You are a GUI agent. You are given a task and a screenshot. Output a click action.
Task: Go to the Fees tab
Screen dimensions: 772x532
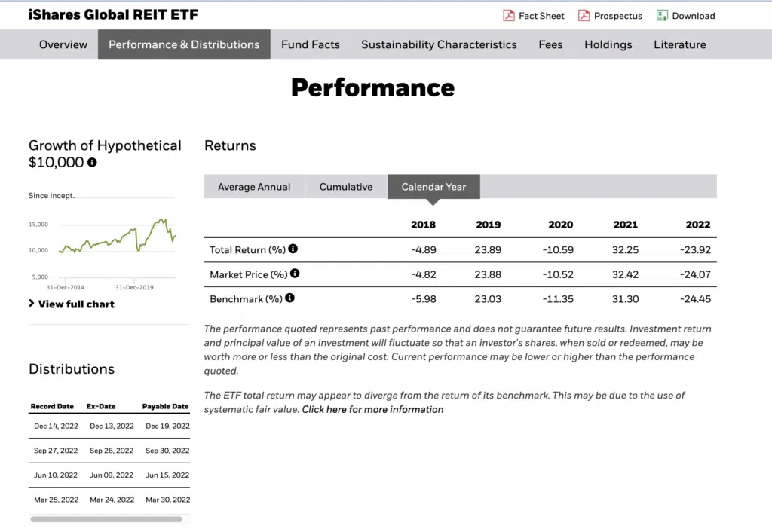point(550,44)
